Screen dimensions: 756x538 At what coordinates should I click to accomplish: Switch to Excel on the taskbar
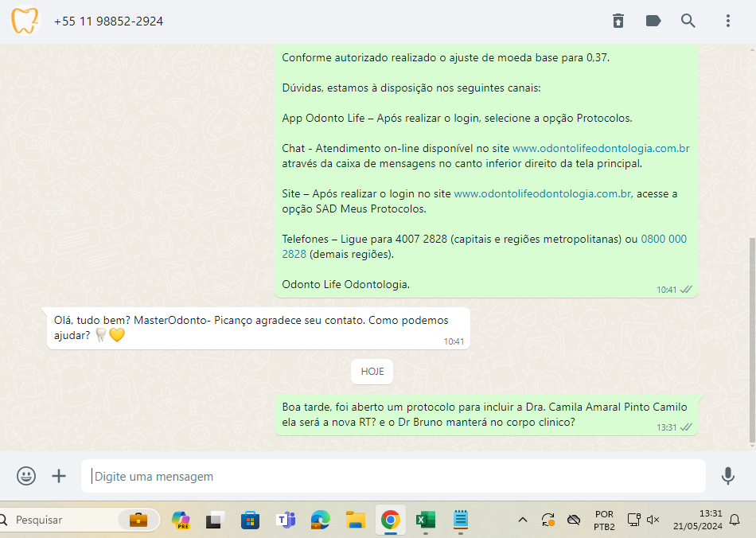[425, 520]
